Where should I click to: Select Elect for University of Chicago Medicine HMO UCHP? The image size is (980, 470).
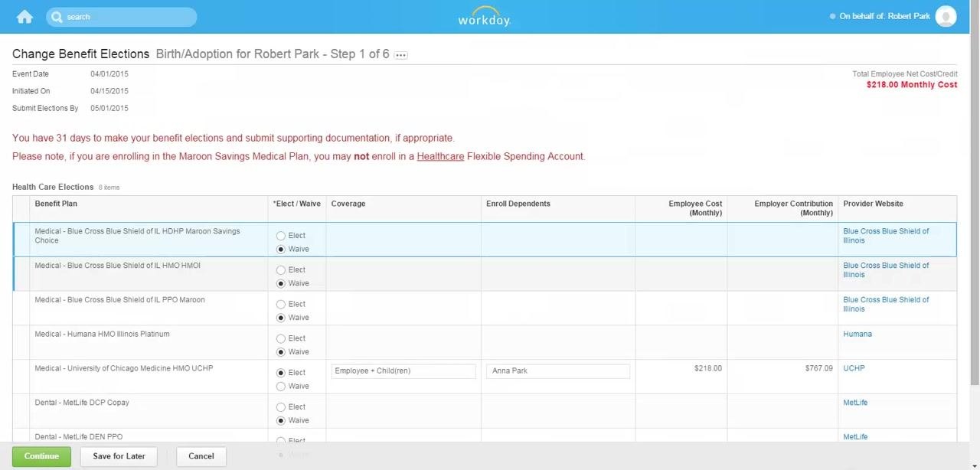coord(281,373)
